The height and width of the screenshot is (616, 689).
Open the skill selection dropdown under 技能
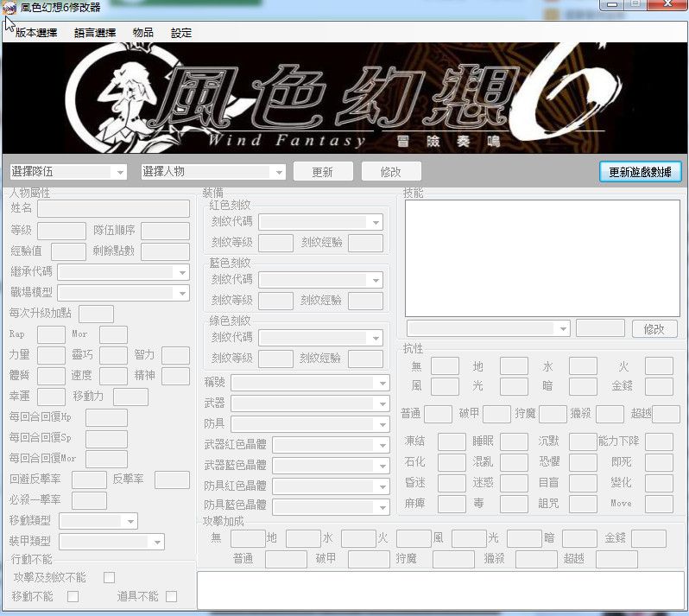pyautogui.click(x=489, y=328)
